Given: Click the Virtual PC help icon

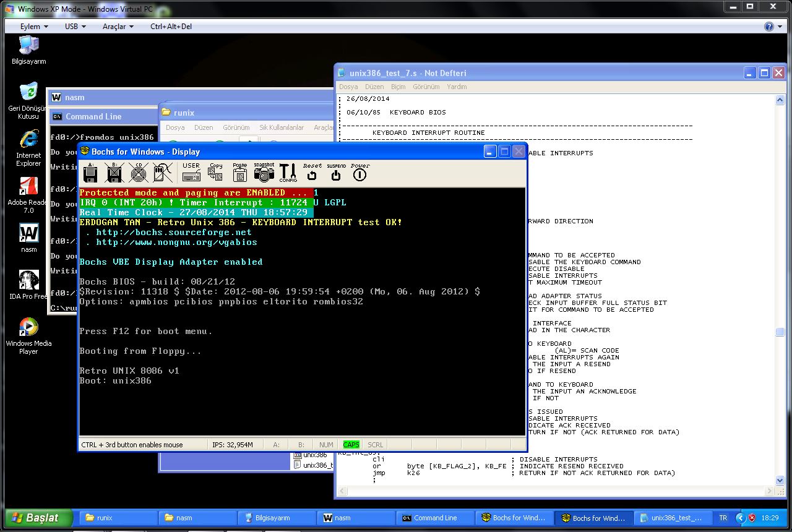Looking at the screenshot, I should 768,27.
